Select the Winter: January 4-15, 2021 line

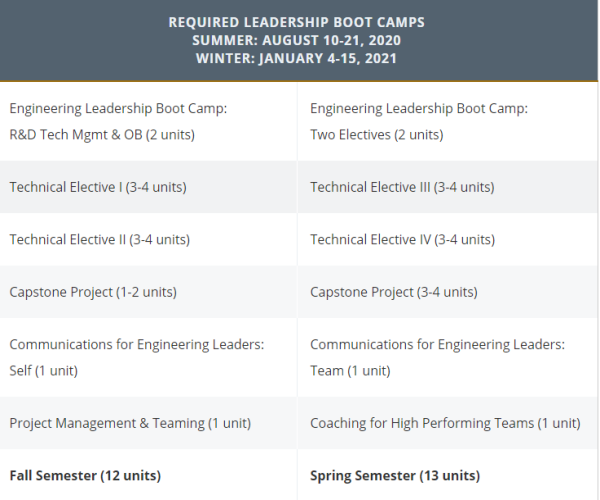[x=297, y=58]
